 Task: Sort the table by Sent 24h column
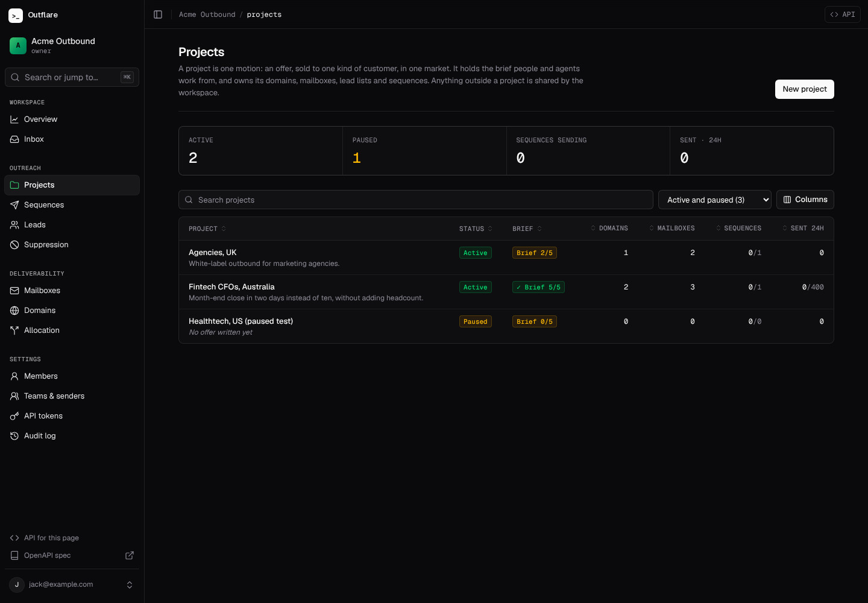point(803,229)
